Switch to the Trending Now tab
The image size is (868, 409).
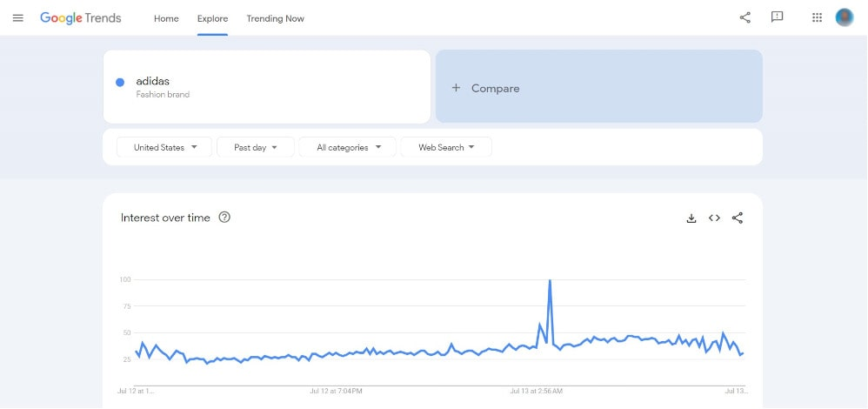coord(275,18)
